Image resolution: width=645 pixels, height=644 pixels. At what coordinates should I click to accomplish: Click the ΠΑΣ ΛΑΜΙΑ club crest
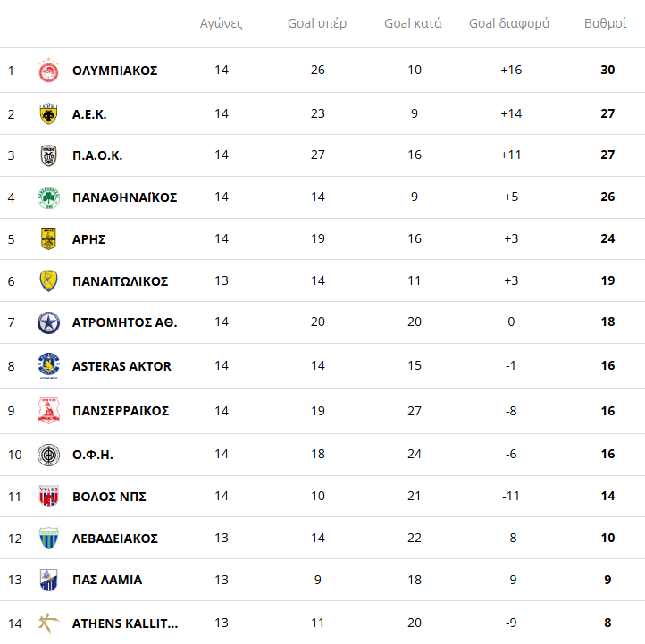[x=48, y=580]
